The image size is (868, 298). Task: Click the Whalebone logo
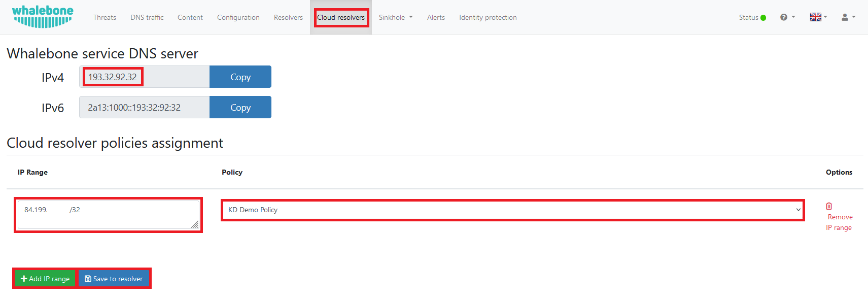(43, 17)
